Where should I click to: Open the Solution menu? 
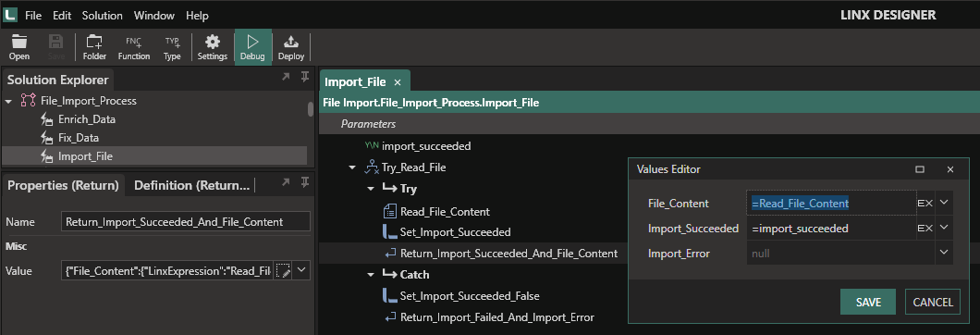tap(103, 16)
